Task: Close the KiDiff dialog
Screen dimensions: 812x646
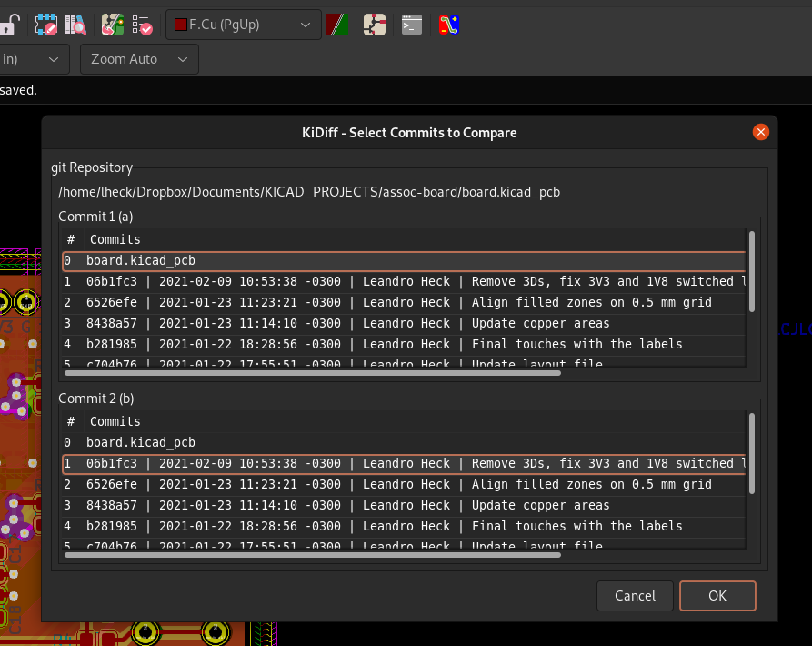Action: (x=761, y=132)
